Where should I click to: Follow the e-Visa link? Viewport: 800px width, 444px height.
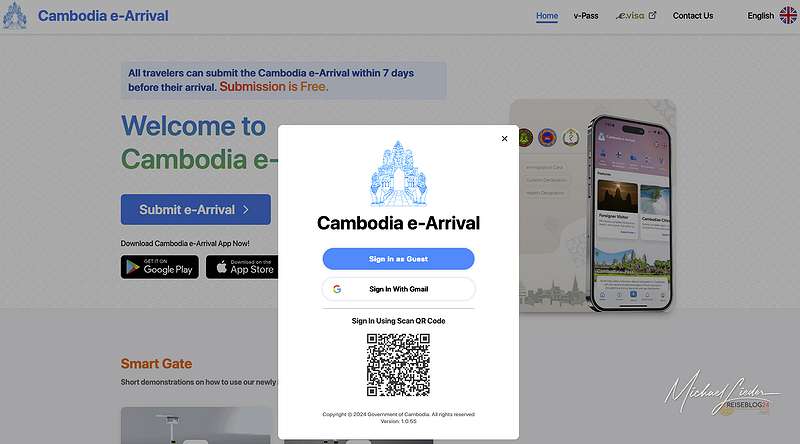coord(630,16)
